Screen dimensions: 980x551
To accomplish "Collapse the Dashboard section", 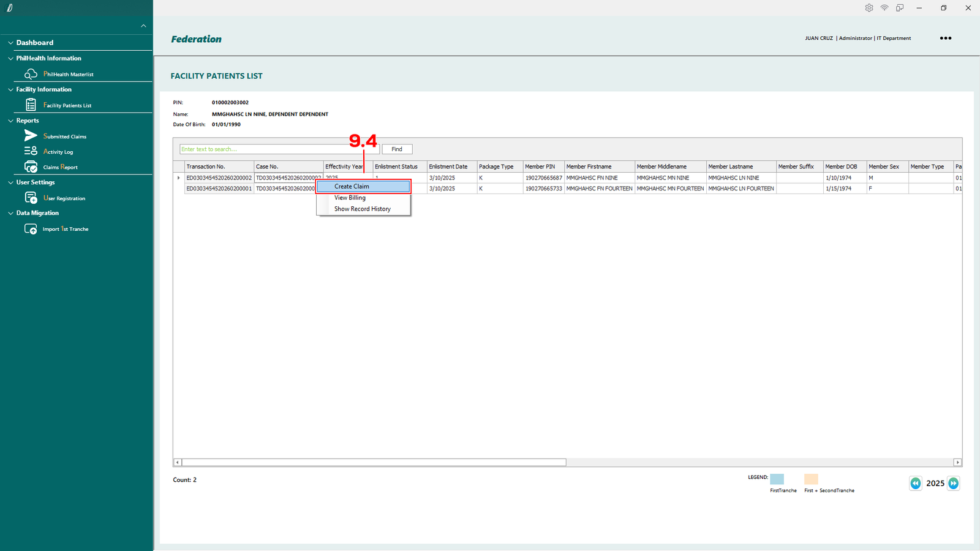I will coord(10,43).
